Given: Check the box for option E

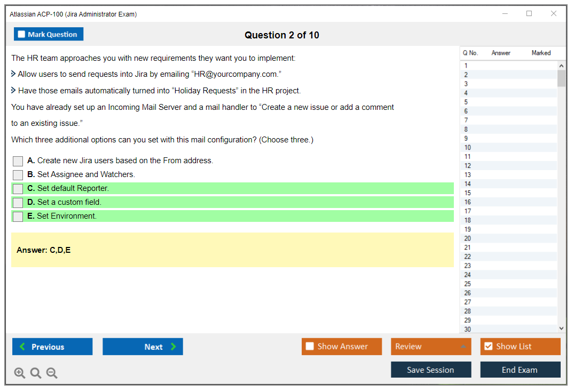Looking at the screenshot, I should pos(18,217).
